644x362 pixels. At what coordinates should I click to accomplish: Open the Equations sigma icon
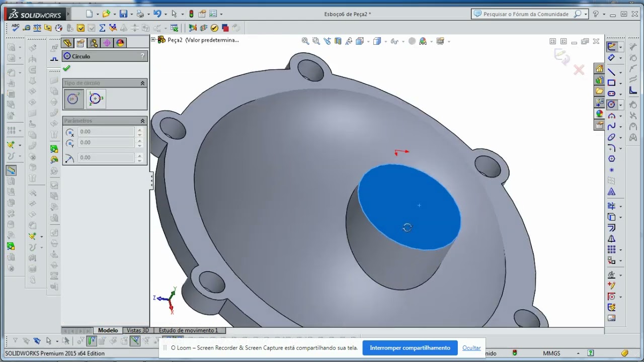(102, 28)
